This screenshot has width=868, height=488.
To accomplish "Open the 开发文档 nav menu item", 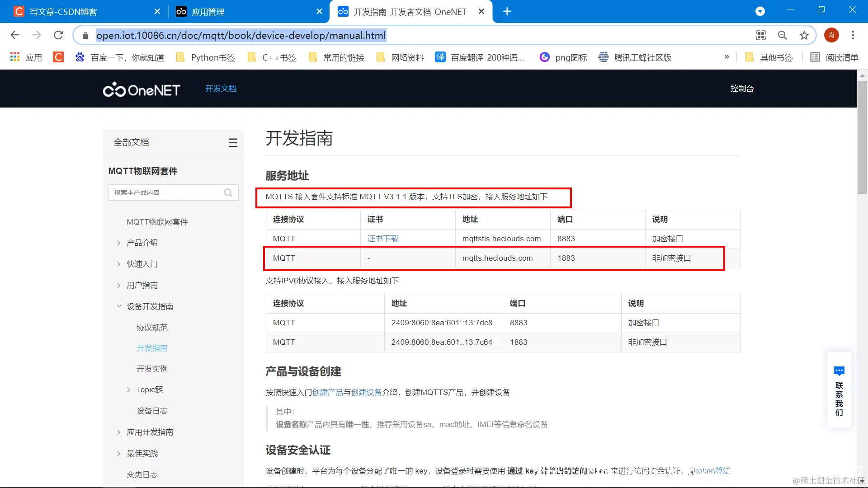I will 221,89.
